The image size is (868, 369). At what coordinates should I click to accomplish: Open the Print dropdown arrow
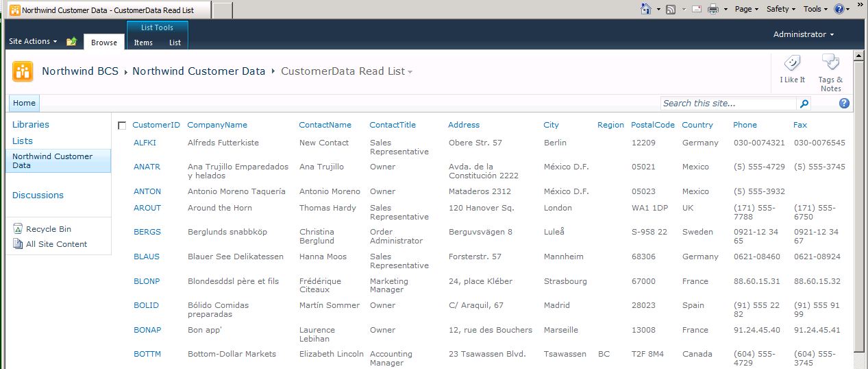pyautogui.click(x=725, y=10)
